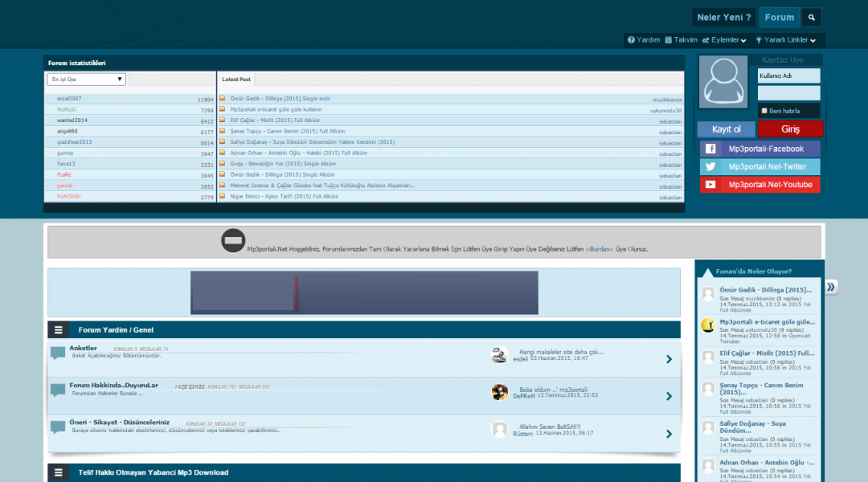Open the En iyi Üye dropdown
The width and height of the screenshot is (868, 482).
pos(87,80)
